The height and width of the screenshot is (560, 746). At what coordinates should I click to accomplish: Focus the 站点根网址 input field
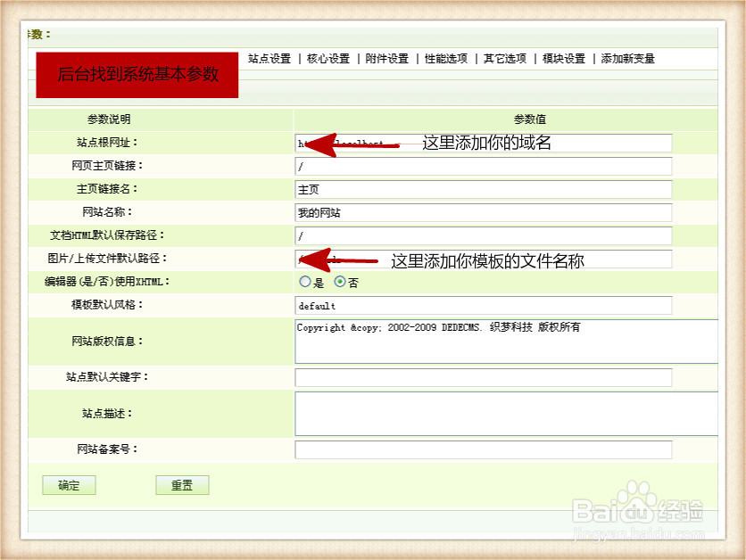coord(484,143)
